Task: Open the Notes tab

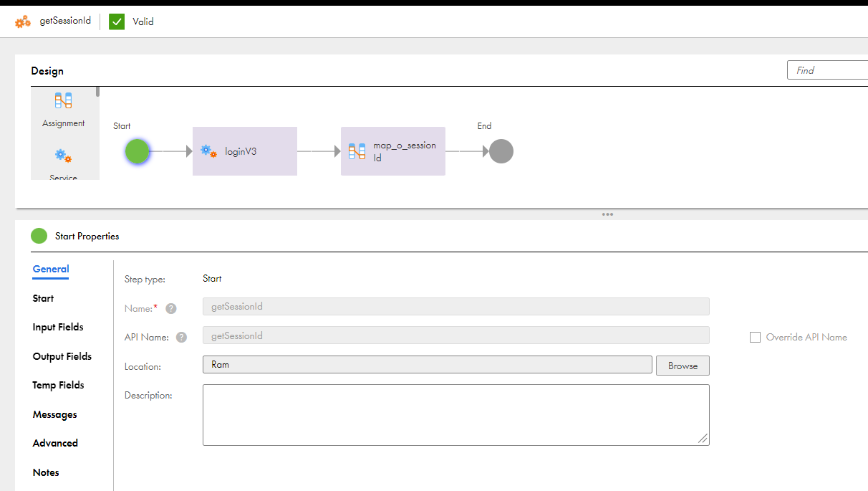Action: point(46,472)
